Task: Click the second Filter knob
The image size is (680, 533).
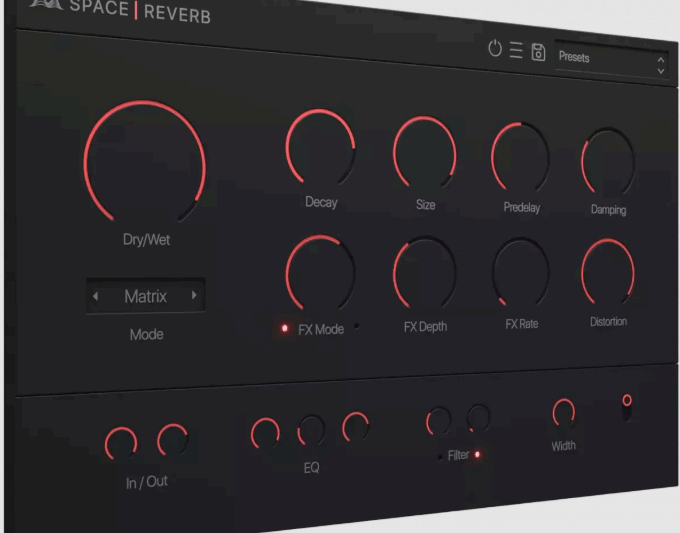Action: [x=478, y=418]
